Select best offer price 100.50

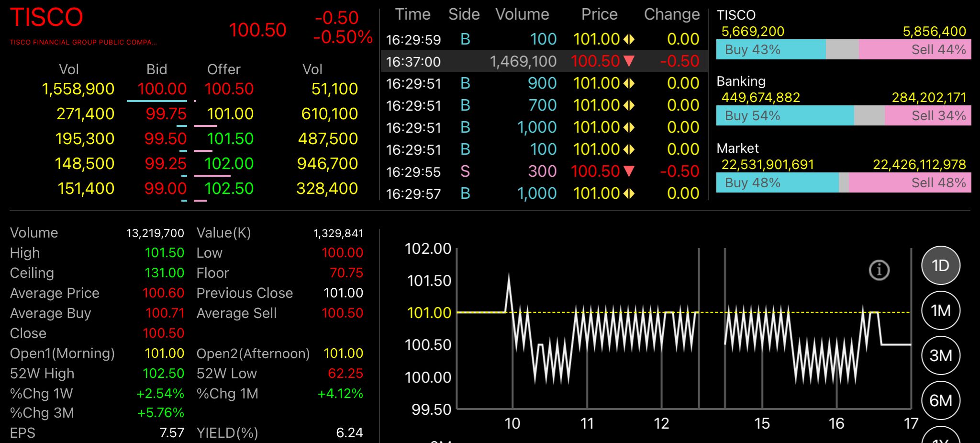click(x=229, y=89)
